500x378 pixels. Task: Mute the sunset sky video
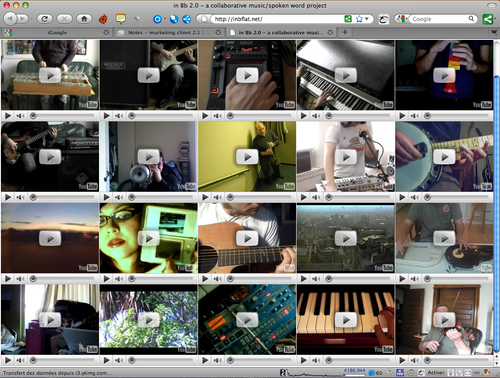tap(20, 279)
